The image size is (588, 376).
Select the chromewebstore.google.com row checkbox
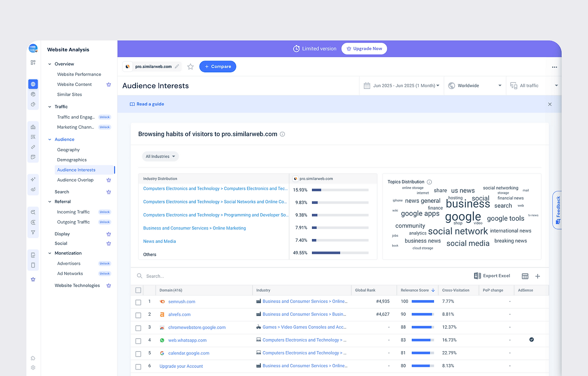pos(138,328)
